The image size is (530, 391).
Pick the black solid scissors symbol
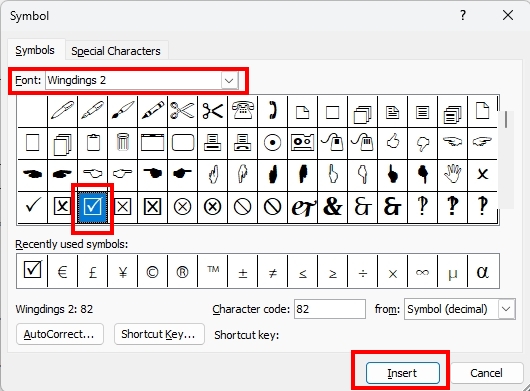tap(213, 111)
